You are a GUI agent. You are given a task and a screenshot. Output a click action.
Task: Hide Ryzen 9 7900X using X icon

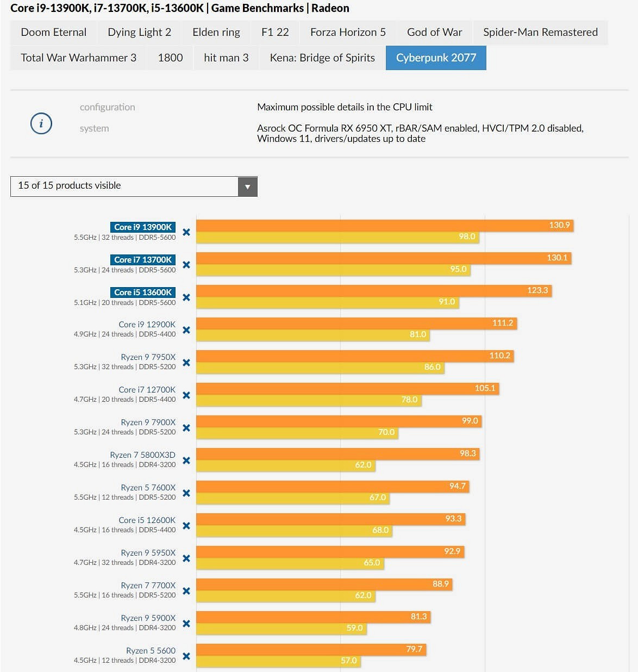pos(186,428)
